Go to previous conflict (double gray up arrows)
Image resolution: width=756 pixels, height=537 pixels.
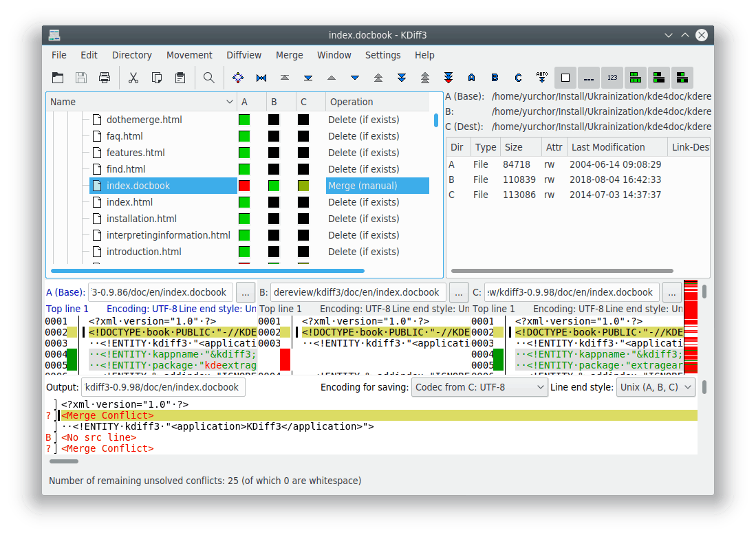pyautogui.click(x=378, y=78)
